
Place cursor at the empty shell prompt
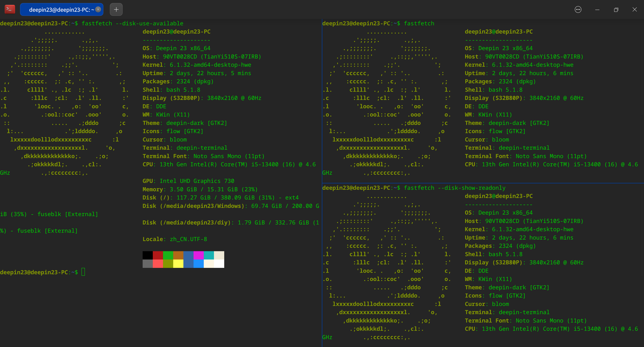[84, 272]
